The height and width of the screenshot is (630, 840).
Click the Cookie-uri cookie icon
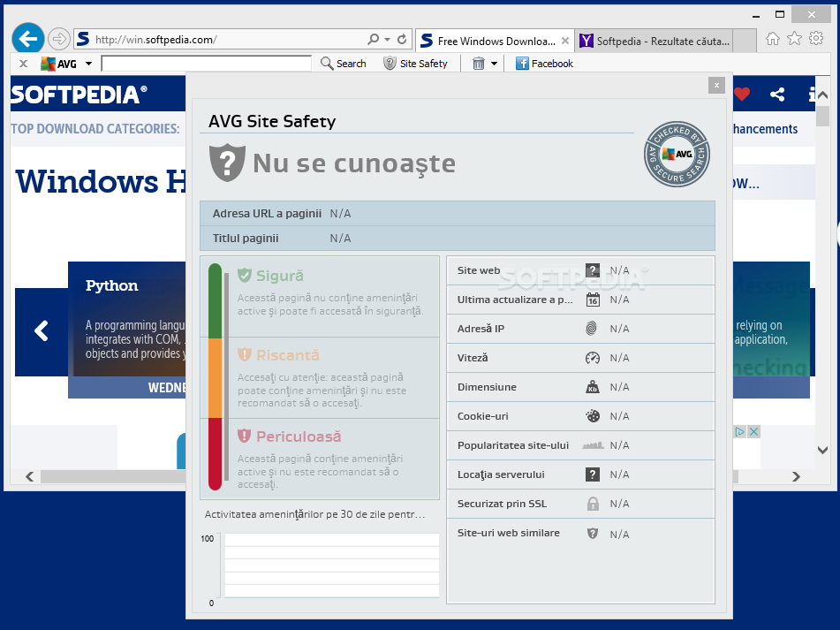(x=593, y=415)
